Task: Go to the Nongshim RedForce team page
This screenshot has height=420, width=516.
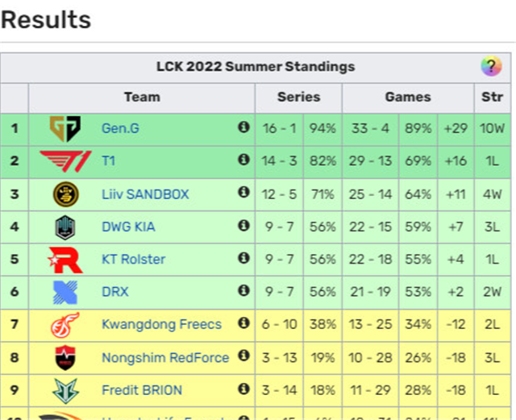Action: coord(165,357)
